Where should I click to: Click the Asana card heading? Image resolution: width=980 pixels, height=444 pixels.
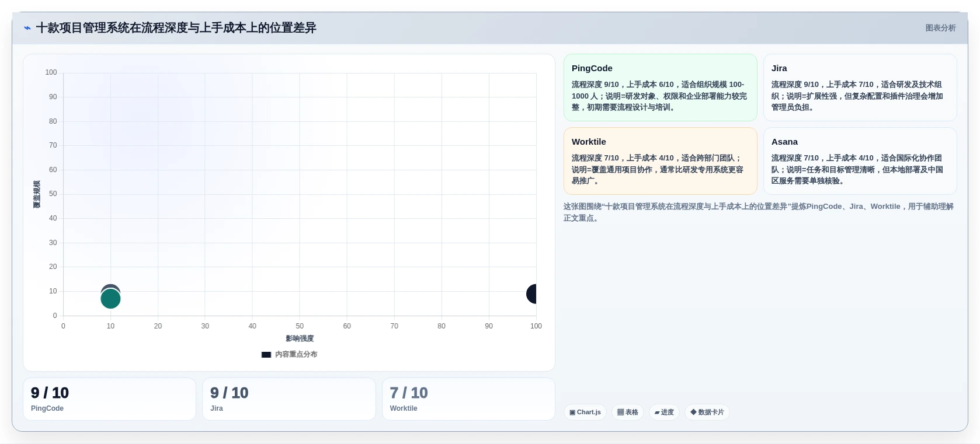tap(784, 142)
